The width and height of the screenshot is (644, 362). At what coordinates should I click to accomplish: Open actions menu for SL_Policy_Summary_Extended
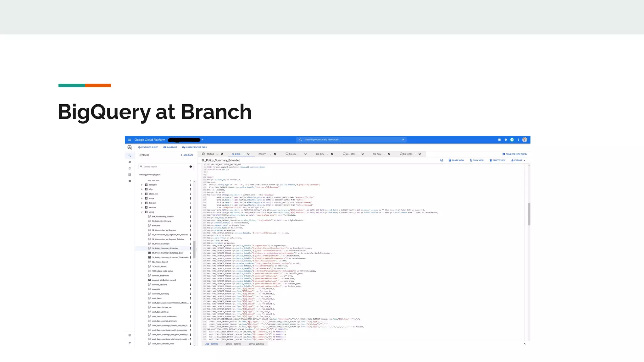(x=191, y=249)
